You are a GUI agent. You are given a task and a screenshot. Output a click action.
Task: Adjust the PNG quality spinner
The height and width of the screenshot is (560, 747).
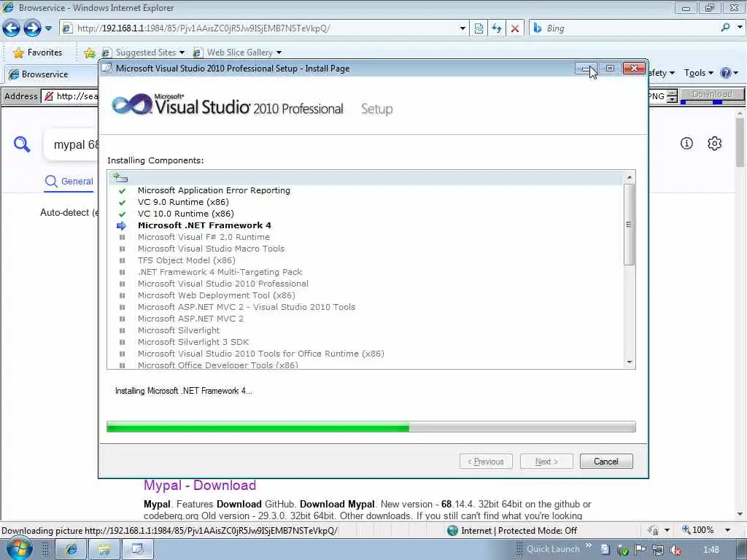[672, 96]
